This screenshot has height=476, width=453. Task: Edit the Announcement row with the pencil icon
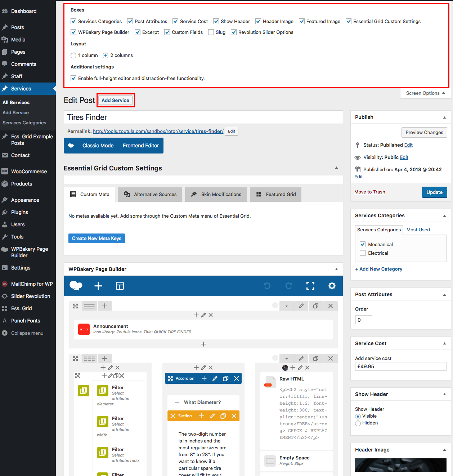click(x=301, y=306)
